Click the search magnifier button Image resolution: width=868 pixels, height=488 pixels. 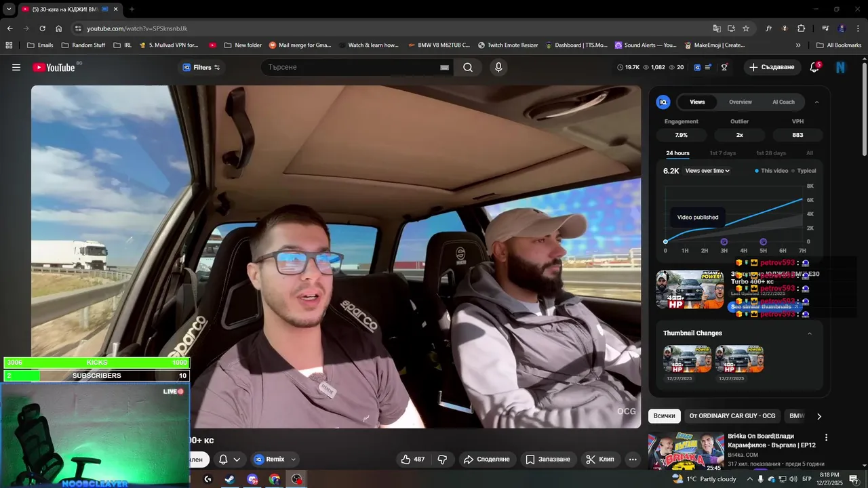click(x=468, y=67)
